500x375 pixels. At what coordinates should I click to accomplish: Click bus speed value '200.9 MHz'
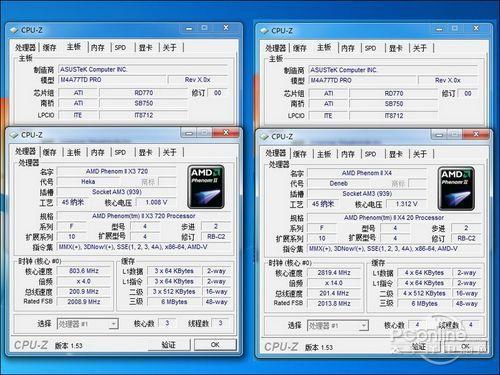(x=84, y=292)
